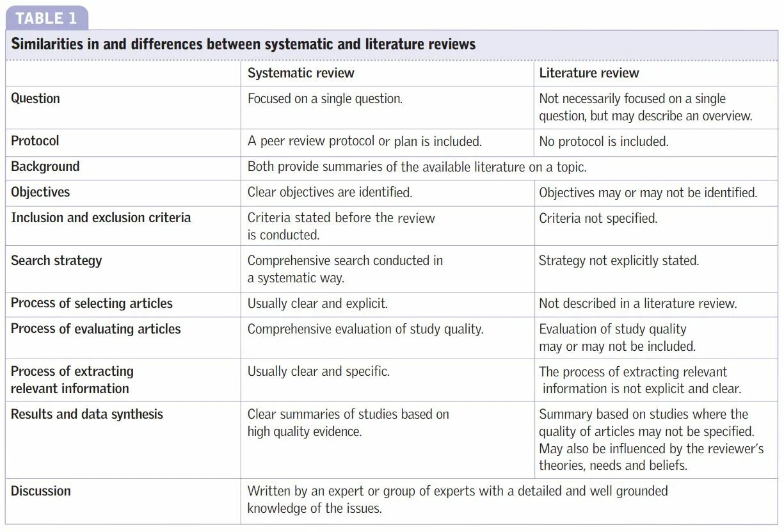784x532 pixels.
Task: Click the Protocol row label
Action: click(35, 141)
